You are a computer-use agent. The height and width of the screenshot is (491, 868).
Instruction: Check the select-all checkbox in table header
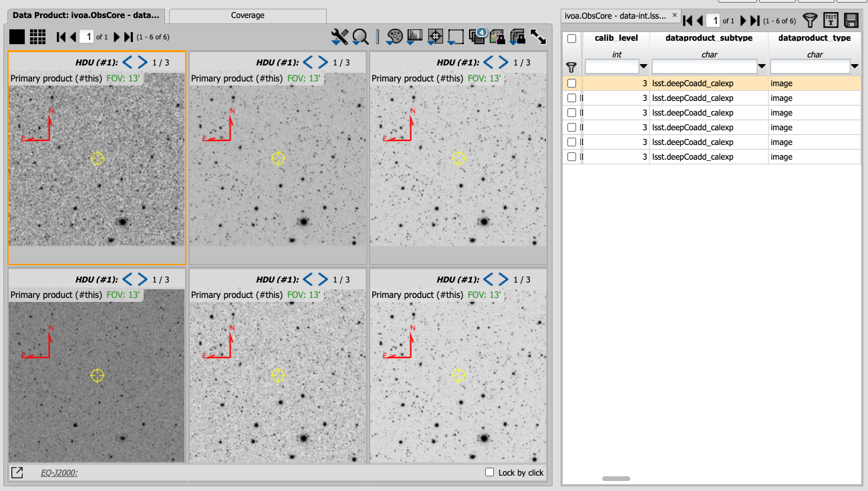click(x=571, y=39)
